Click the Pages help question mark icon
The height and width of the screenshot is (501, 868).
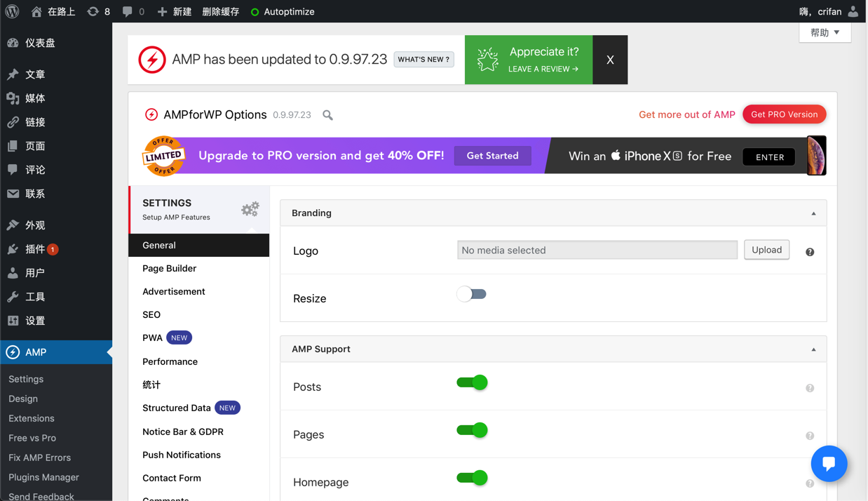coord(810,436)
